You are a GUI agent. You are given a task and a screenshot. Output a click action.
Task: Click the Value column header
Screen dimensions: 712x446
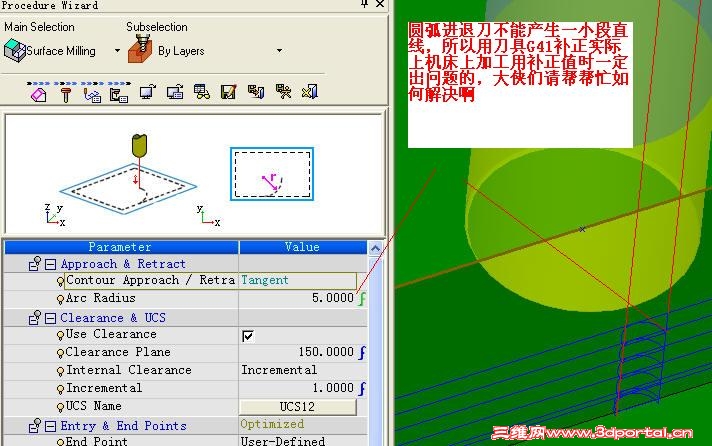click(302, 247)
